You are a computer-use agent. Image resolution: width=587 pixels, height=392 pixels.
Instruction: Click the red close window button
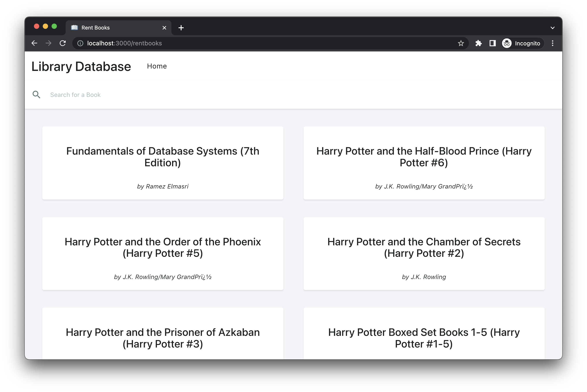pyautogui.click(x=37, y=26)
